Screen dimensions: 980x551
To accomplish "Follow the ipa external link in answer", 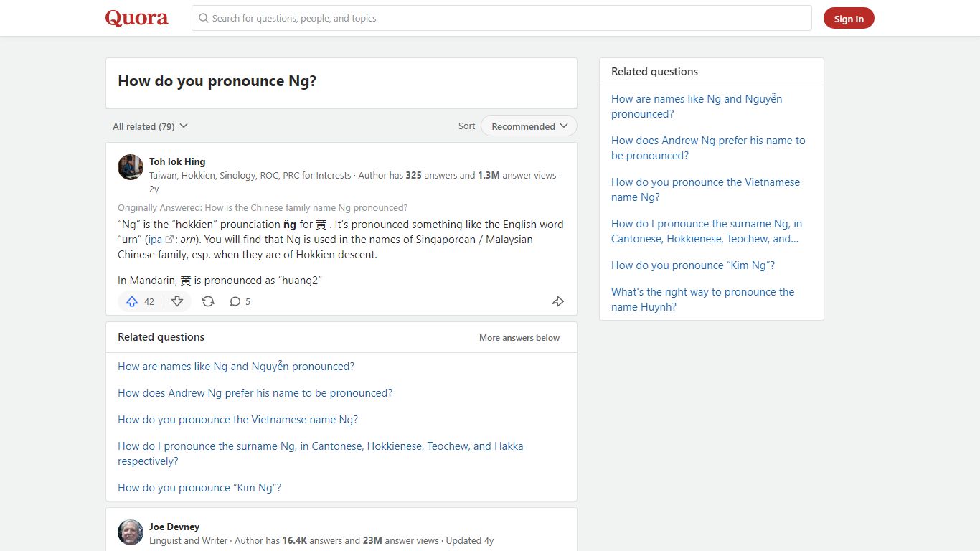I will [159, 240].
